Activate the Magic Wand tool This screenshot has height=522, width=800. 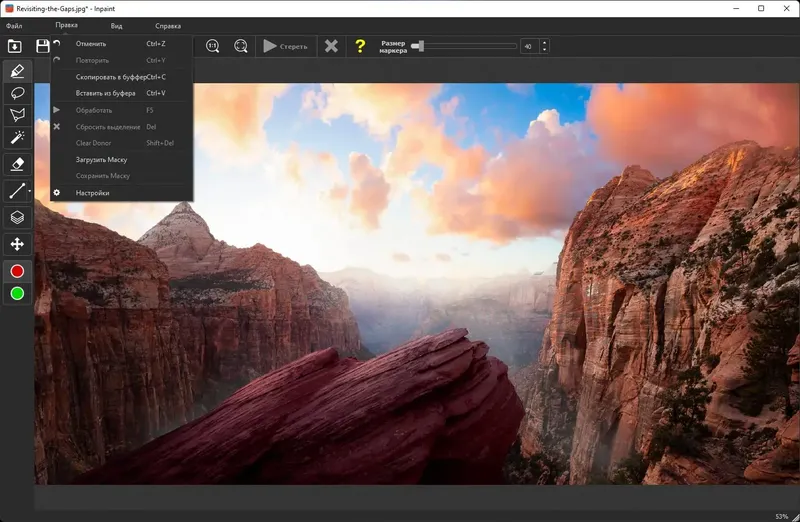coord(17,137)
